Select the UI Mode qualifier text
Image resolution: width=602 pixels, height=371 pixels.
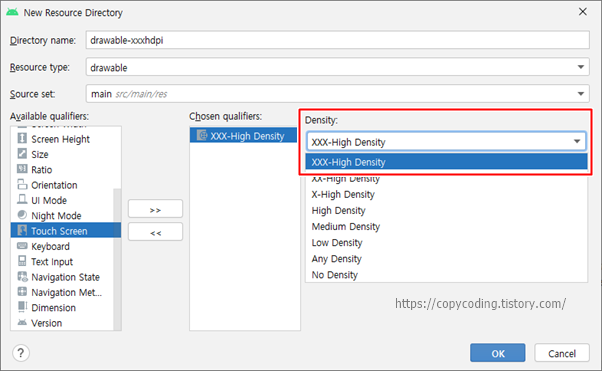click(49, 200)
